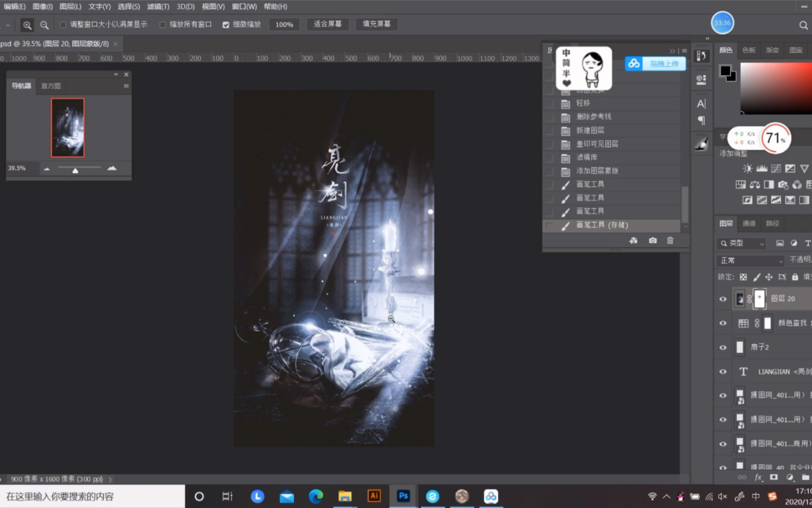Switch to the 直方图 tab

pos(51,86)
